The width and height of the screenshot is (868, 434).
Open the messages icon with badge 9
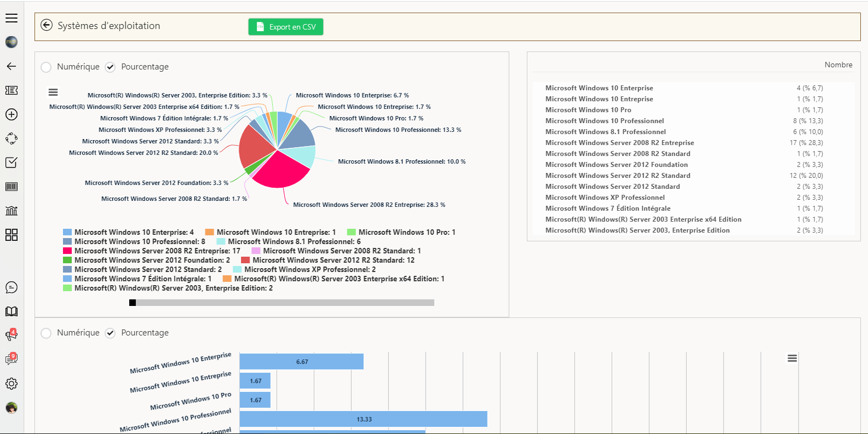click(12, 359)
